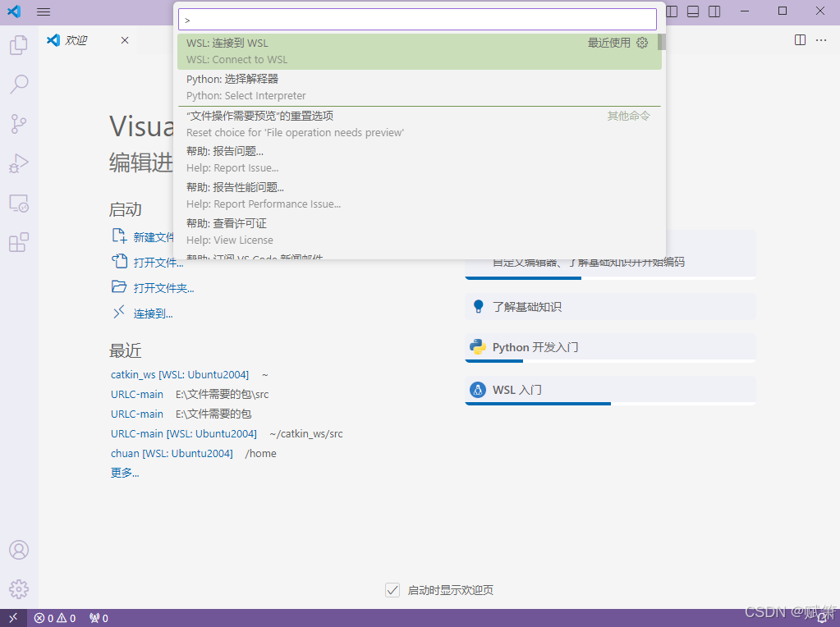Toggle the panel layout icon in title bar
The image size is (840, 627).
pos(693,11)
